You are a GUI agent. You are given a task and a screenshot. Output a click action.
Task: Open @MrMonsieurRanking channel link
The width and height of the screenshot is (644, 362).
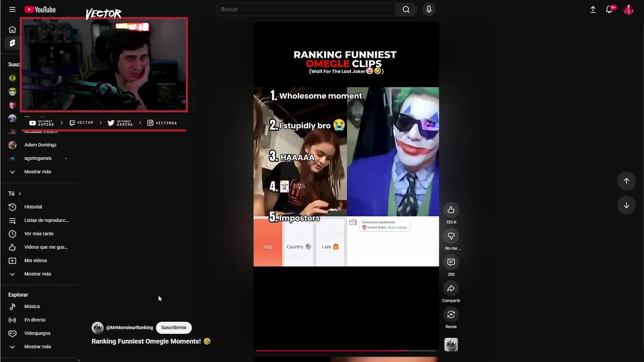click(x=129, y=327)
